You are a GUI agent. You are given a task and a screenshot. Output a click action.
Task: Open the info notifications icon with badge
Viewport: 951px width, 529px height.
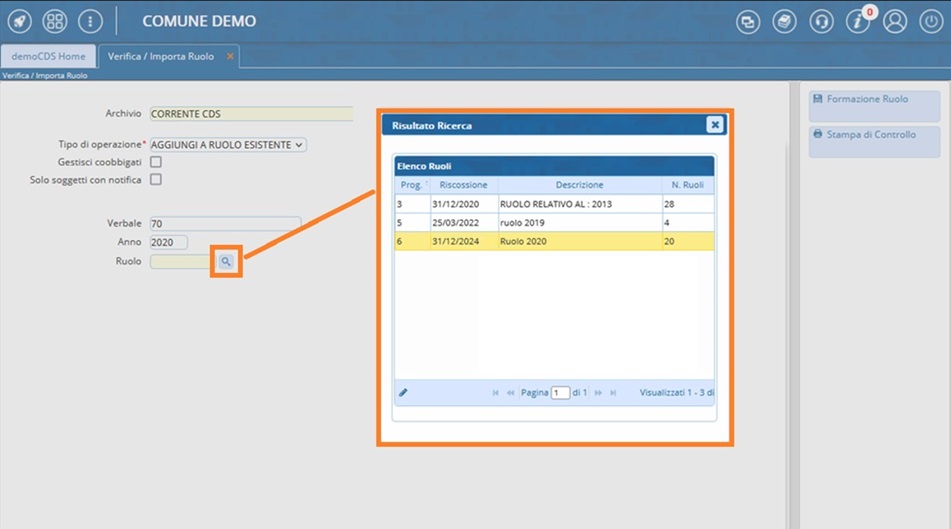click(857, 21)
